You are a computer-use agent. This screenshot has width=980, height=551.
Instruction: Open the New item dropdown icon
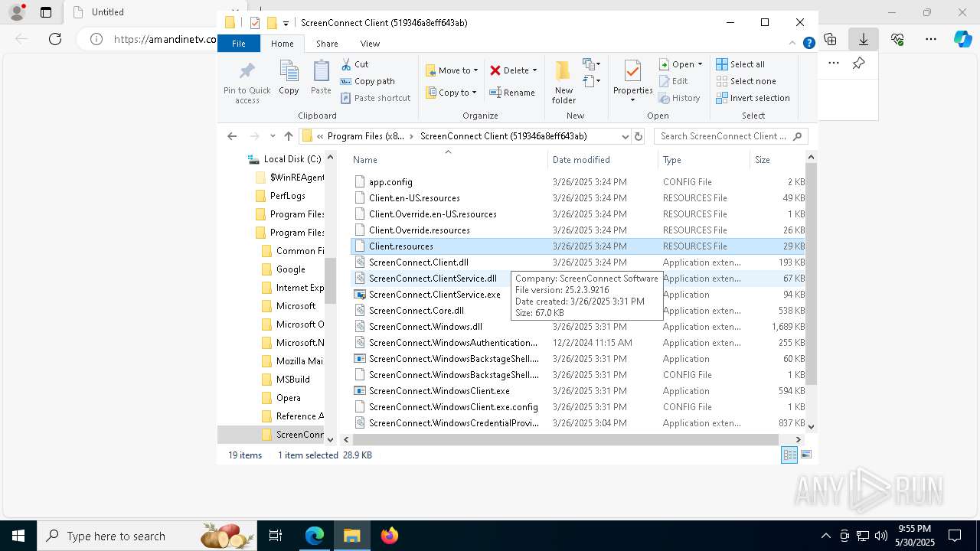[591, 64]
